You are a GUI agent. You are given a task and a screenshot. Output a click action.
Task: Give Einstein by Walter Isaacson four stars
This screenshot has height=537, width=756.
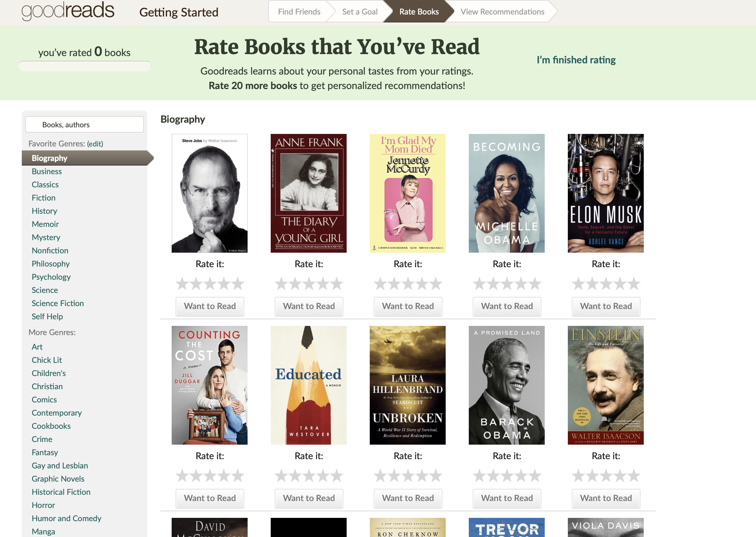click(x=620, y=476)
